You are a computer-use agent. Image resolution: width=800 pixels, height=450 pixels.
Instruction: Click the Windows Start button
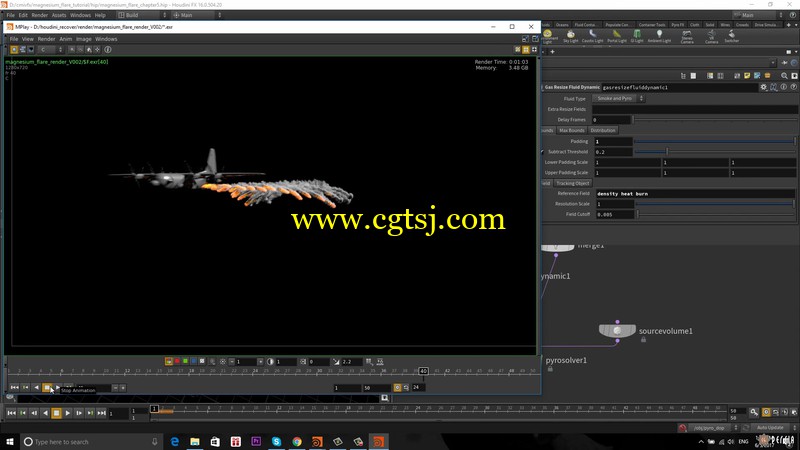10,441
